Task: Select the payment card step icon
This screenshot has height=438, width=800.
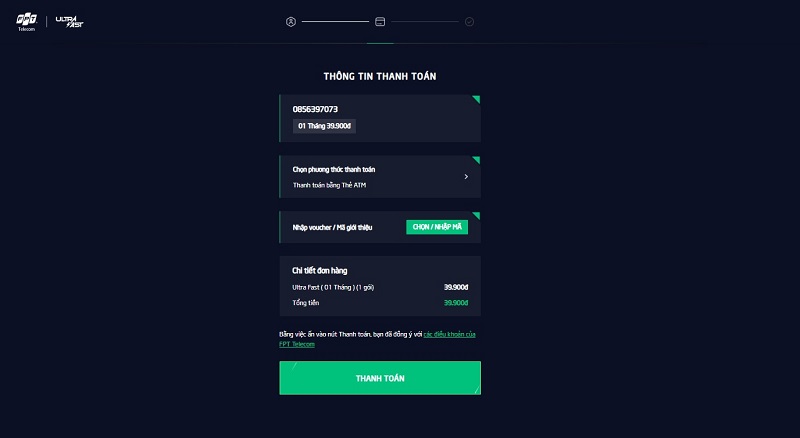Action: click(380, 21)
